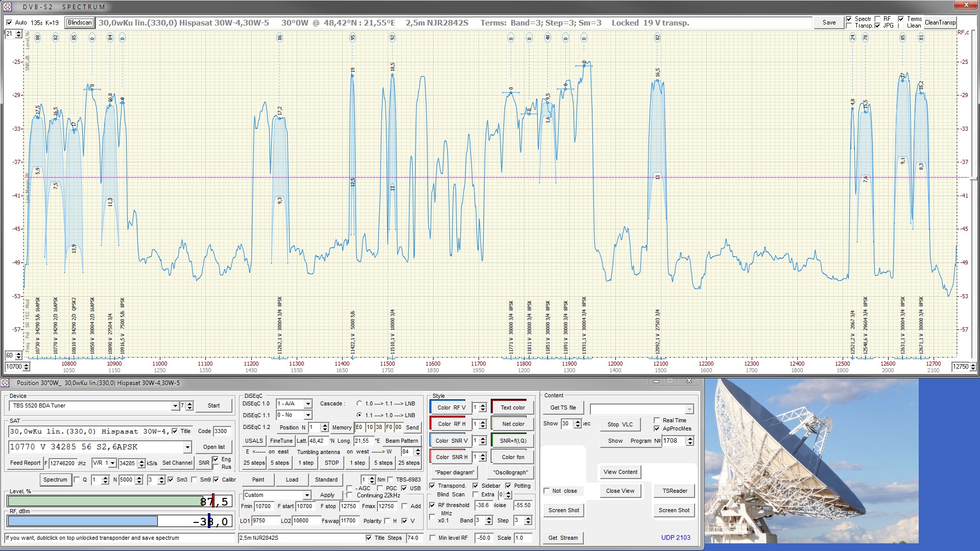Screen dimensions: 980x551
Task: Toggle the JPG checkbox near Save
Action: click(x=877, y=26)
